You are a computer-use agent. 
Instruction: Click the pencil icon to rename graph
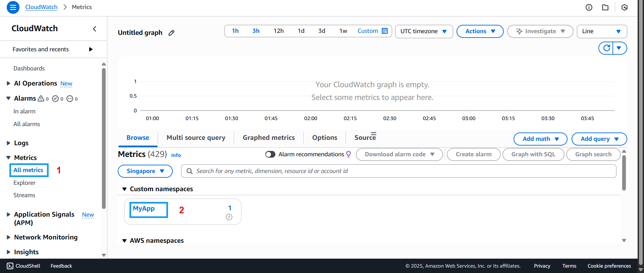(x=171, y=33)
